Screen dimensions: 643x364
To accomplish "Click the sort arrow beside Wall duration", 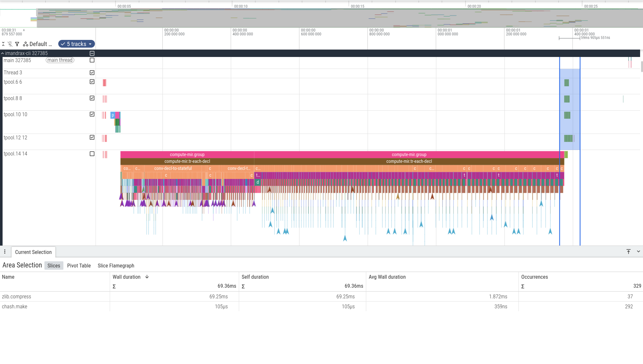I will (147, 277).
